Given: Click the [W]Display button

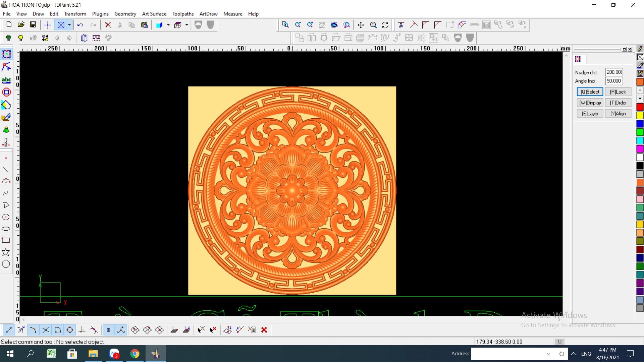Looking at the screenshot, I should 590,103.
